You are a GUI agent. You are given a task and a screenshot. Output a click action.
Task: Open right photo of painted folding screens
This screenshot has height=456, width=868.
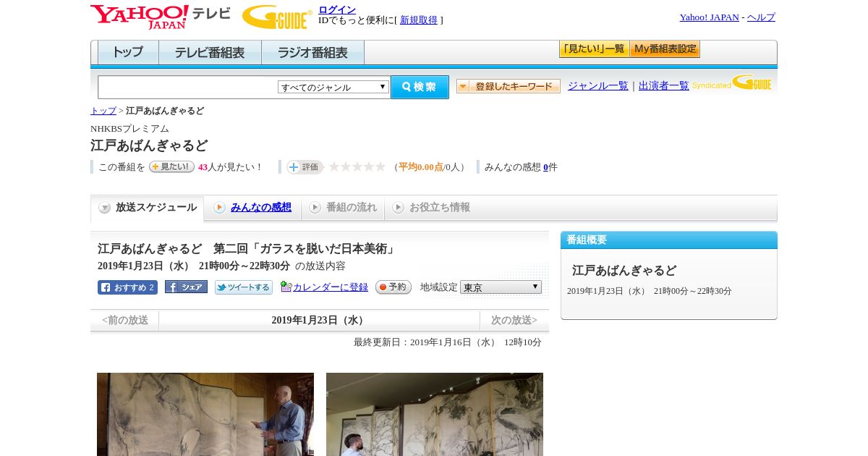(435, 414)
